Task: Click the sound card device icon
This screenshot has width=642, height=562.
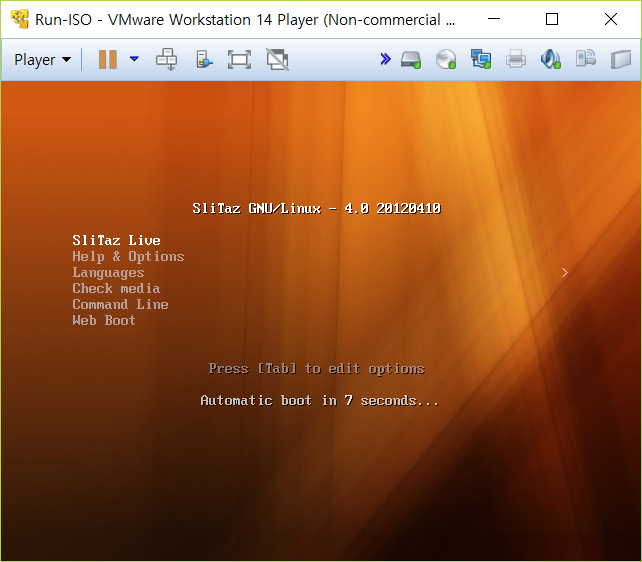Action: tap(551, 60)
